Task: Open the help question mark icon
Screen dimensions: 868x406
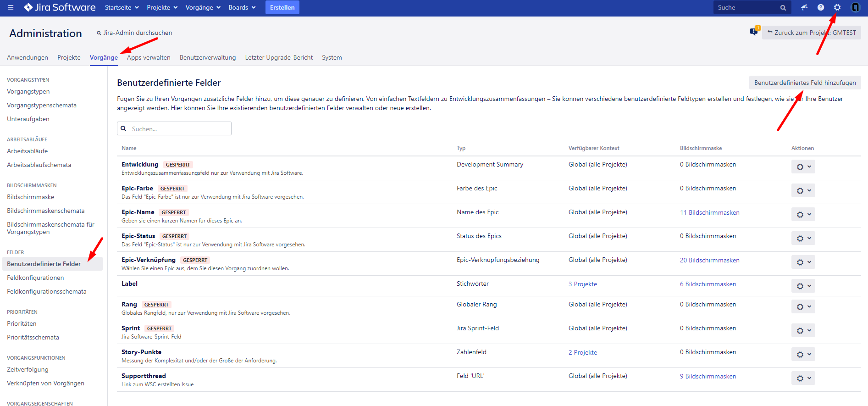Action: click(821, 7)
